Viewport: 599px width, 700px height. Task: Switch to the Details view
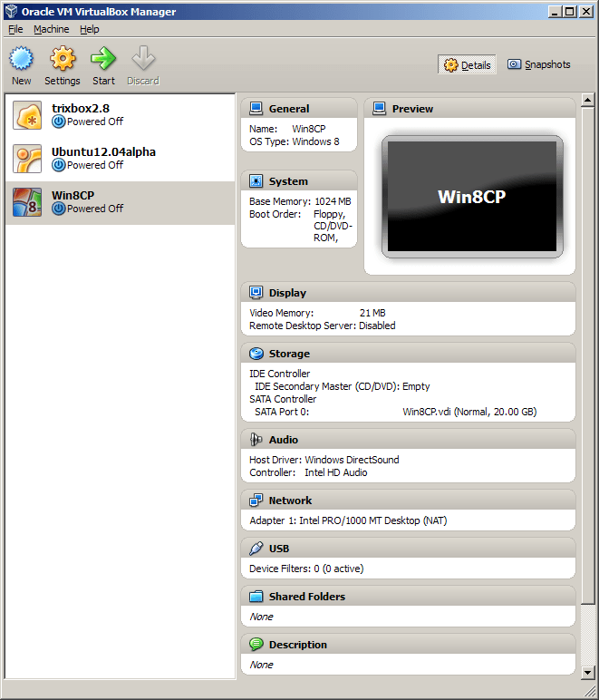pyautogui.click(x=467, y=64)
